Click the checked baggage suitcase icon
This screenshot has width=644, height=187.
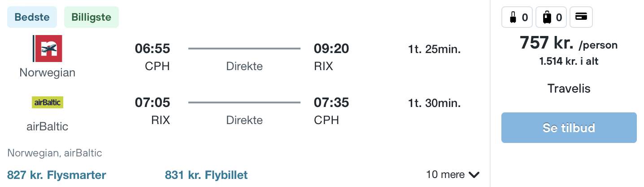[x=547, y=18]
